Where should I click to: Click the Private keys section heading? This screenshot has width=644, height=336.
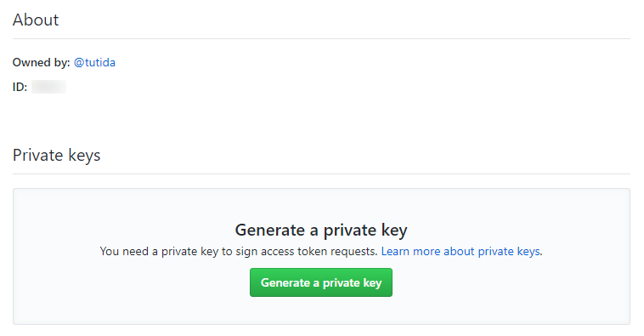[x=57, y=156]
